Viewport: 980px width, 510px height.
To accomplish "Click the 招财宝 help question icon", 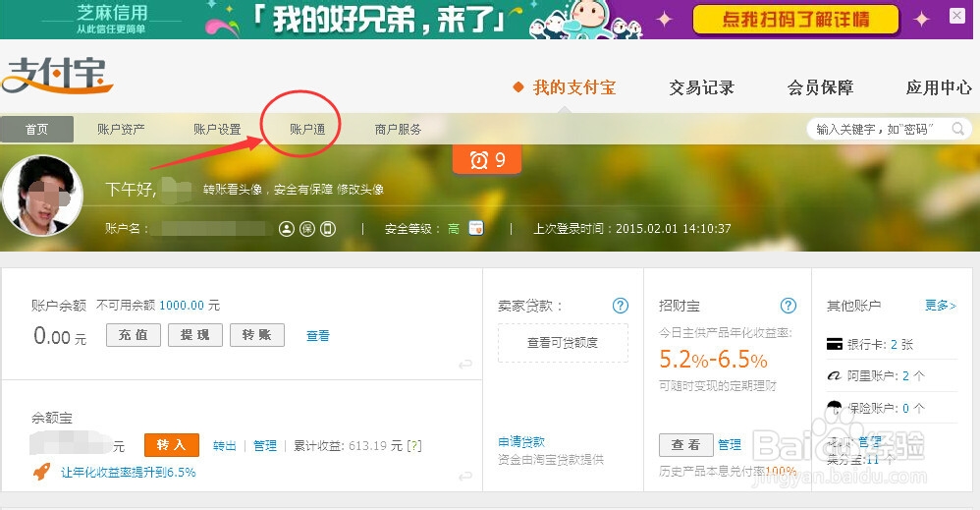I will pos(789,306).
